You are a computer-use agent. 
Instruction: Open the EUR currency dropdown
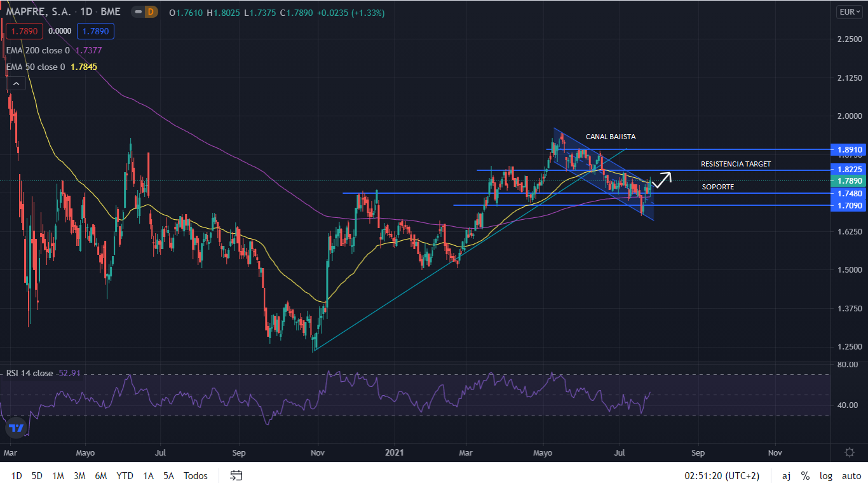point(849,12)
